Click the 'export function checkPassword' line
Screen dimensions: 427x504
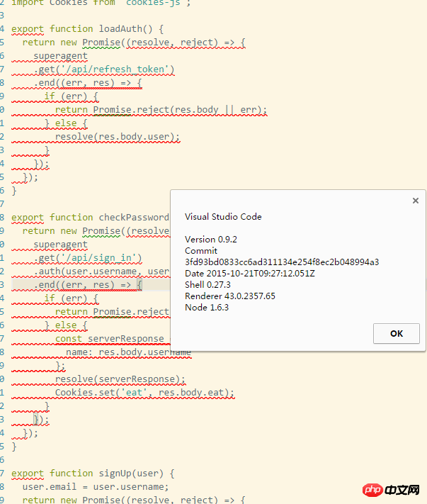point(90,218)
